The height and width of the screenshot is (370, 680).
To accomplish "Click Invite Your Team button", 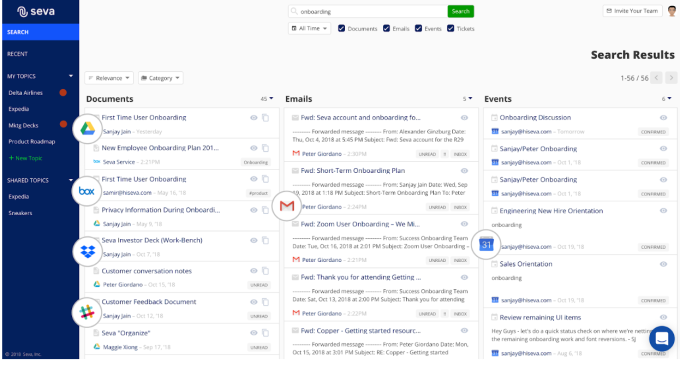I will click(632, 11).
